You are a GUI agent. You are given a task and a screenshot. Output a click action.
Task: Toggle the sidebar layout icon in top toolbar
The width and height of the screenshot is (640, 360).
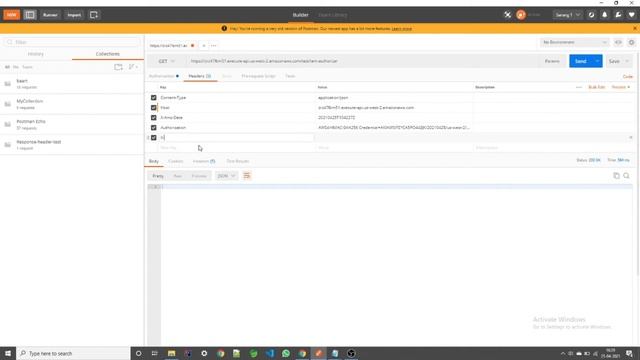(x=30, y=15)
